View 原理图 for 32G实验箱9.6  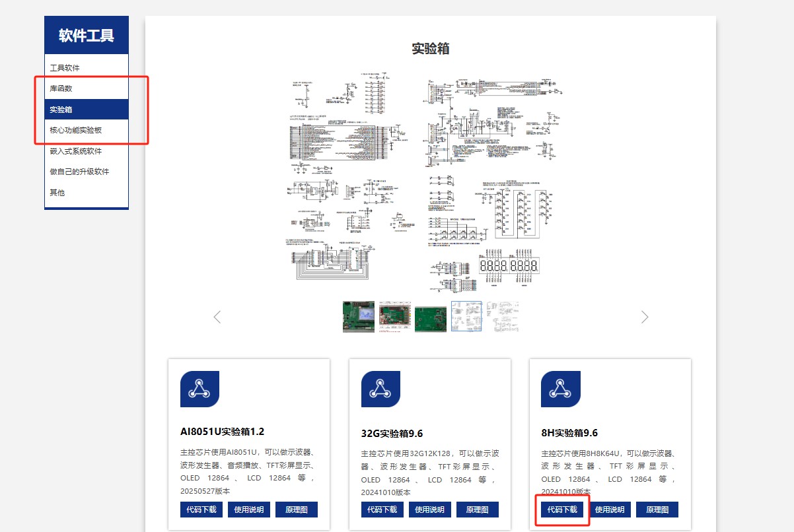tap(478, 510)
